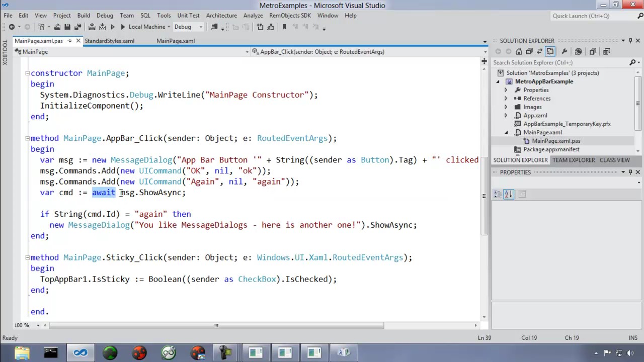Click the Solution Explorer search magnifier
This screenshot has height=362, width=644.
tap(632, 62)
